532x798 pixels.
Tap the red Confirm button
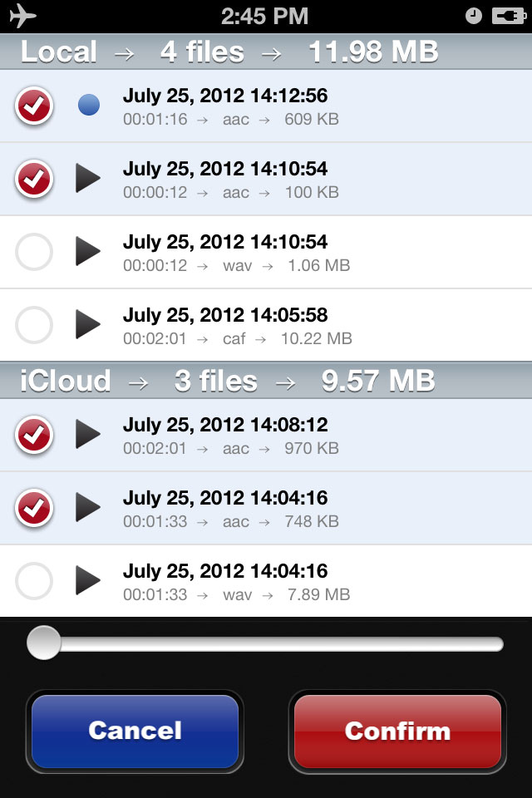coord(397,731)
